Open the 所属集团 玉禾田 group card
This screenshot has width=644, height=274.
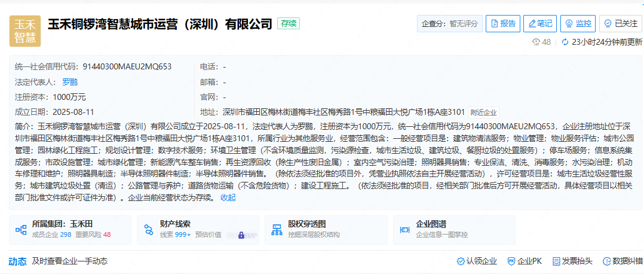click(x=70, y=229)
